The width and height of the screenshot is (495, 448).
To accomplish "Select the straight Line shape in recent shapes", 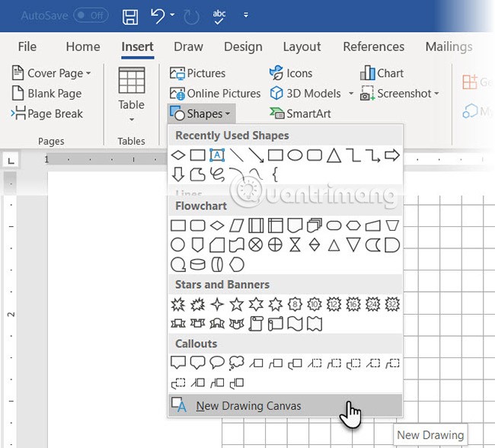I will coord(236,155).
